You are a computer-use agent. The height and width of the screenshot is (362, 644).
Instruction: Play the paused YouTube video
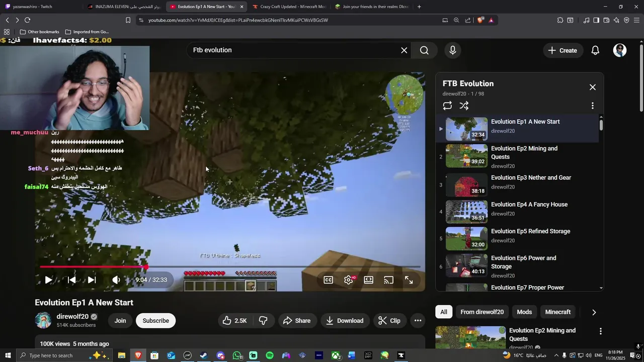[x=48, y=280]
